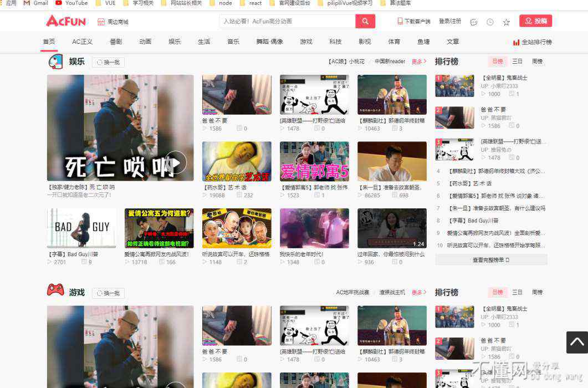Viewport: 588px width, 388px height.
Task: Click the smiley face message icon
Action: [473, 22]
